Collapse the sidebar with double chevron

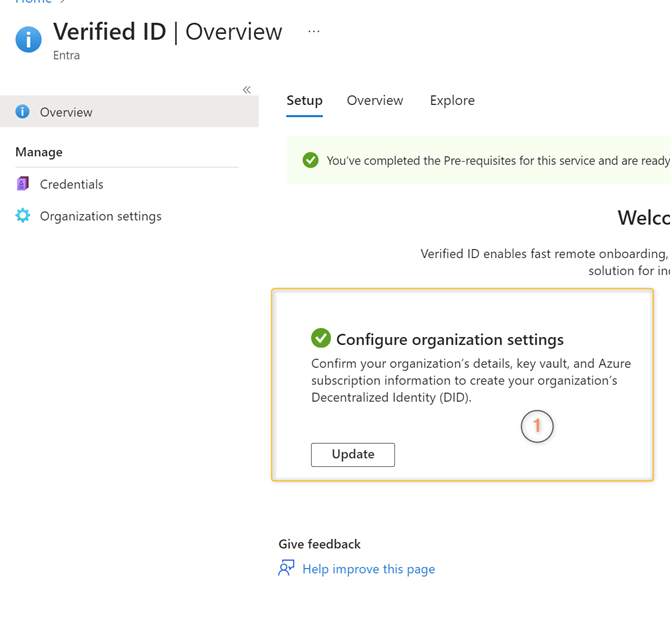point(247,90)
